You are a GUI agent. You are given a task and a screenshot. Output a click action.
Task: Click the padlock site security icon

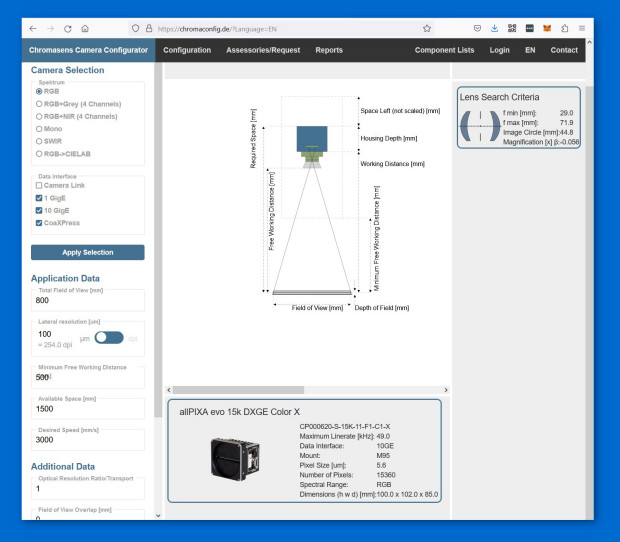click(x=149, y=28)
